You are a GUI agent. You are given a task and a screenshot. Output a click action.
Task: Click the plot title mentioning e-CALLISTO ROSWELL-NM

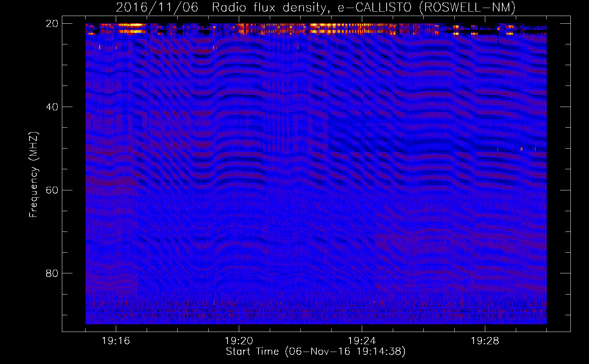pyautogui.click(x=316, y=7)
